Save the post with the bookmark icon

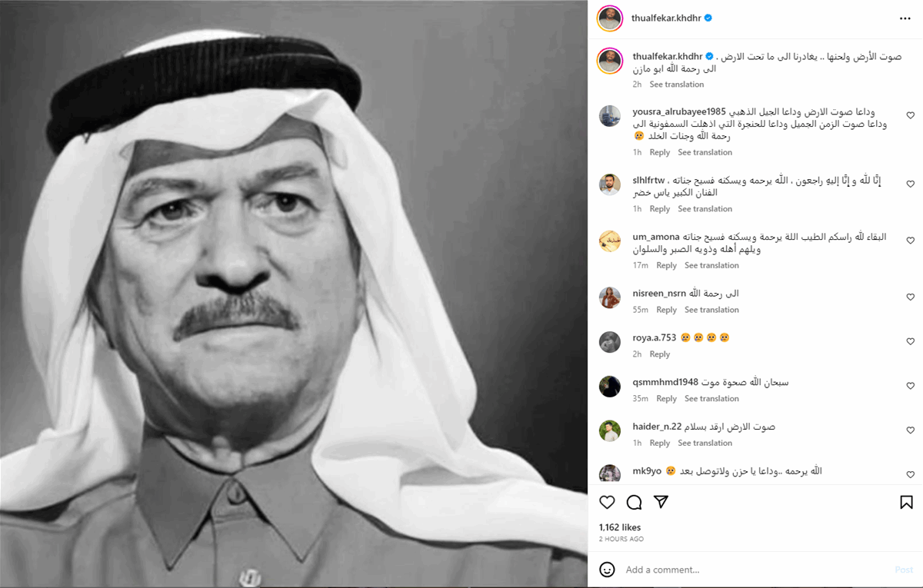click(x=906, y=502)
